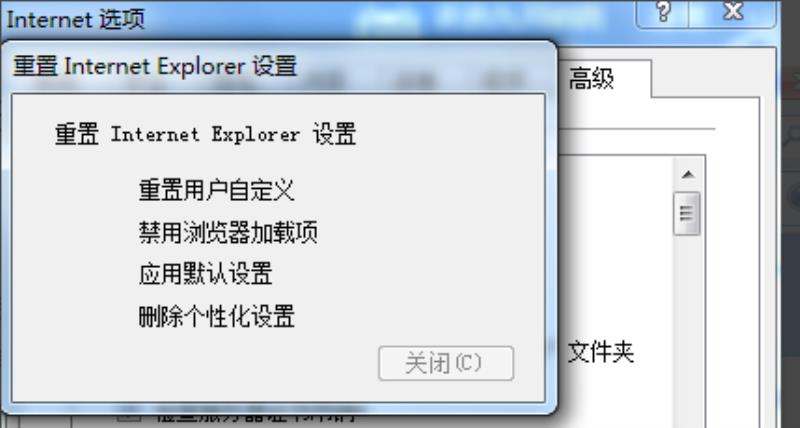Click the settings list scrollbar thumb
This screenshot has height=428, width=800.
point(687,213)
